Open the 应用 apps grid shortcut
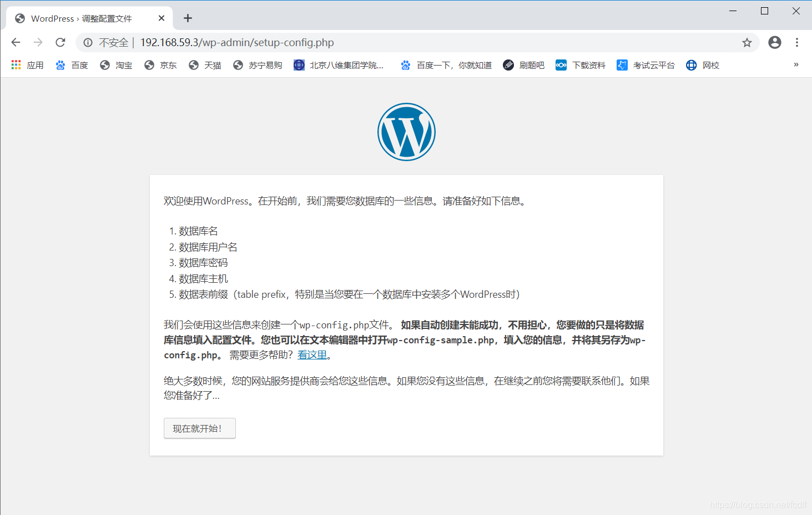Viewport: 812px width, 515px height. coord(28,65)
